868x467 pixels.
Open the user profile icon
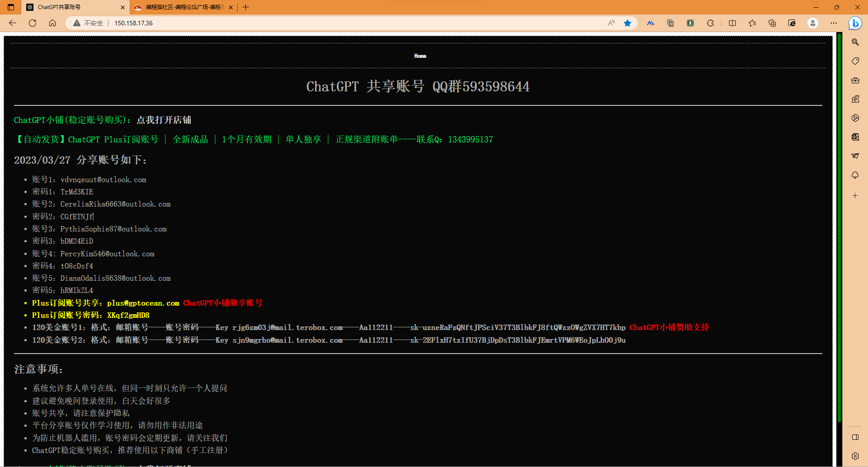point(813,23)
